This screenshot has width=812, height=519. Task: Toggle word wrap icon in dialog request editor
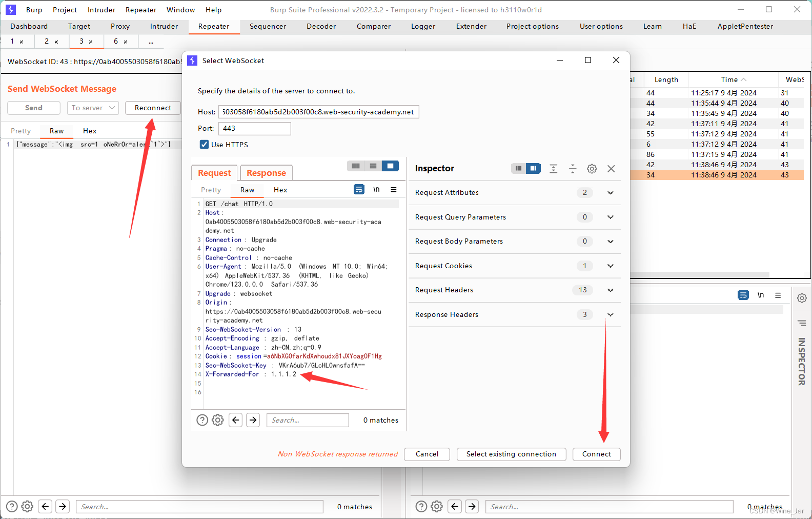359,190
